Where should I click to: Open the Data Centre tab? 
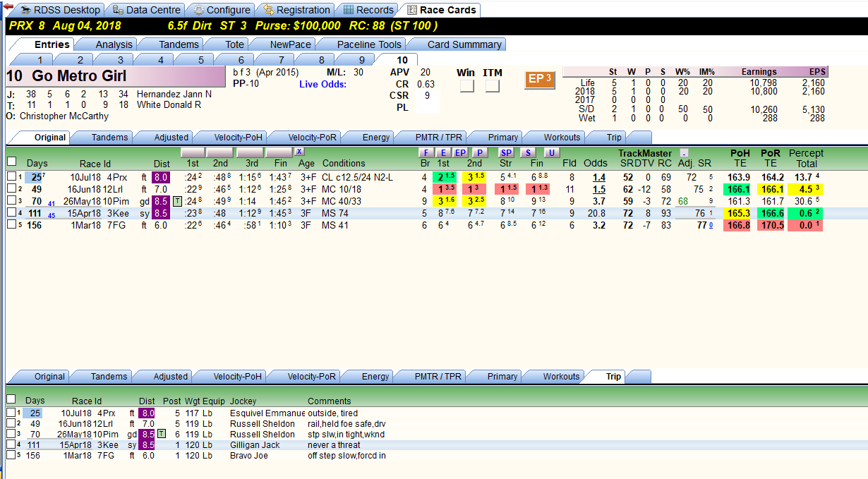point(147,10)
